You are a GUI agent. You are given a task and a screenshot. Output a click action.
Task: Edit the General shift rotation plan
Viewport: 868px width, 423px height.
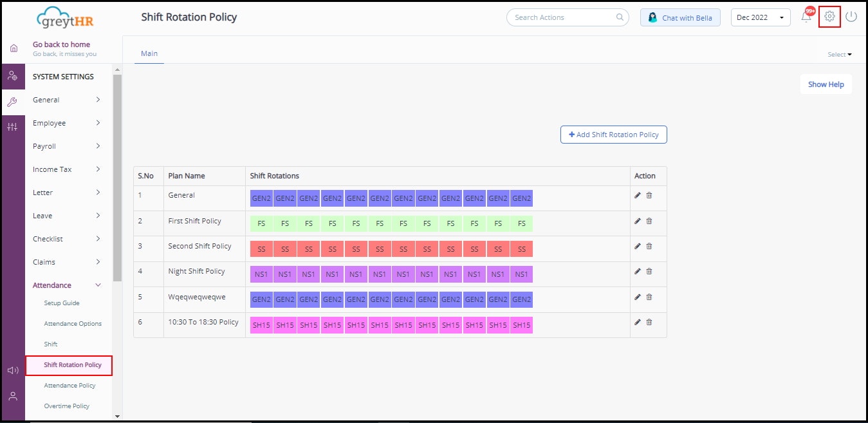pyautogui.click(x=638, y=195)
